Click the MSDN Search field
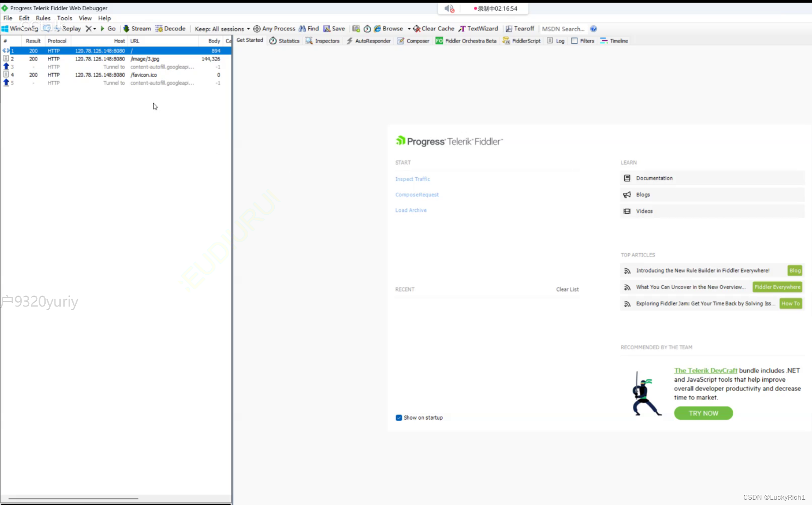This screenshot has width=812, height=505. point(563,29)
